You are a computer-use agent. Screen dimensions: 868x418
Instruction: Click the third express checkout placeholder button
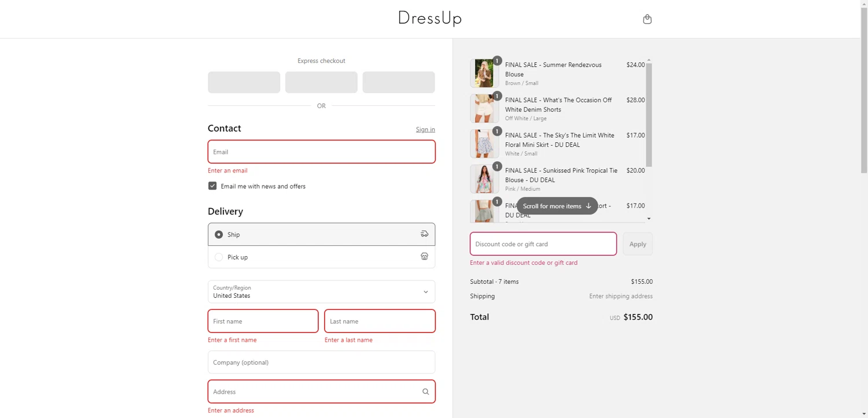399,82
